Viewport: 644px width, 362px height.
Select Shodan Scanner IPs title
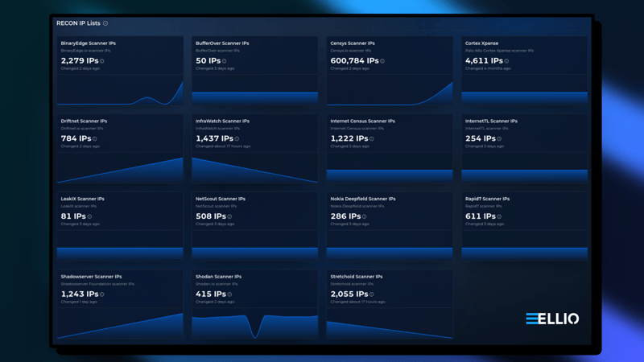click(x=218, y=277)
